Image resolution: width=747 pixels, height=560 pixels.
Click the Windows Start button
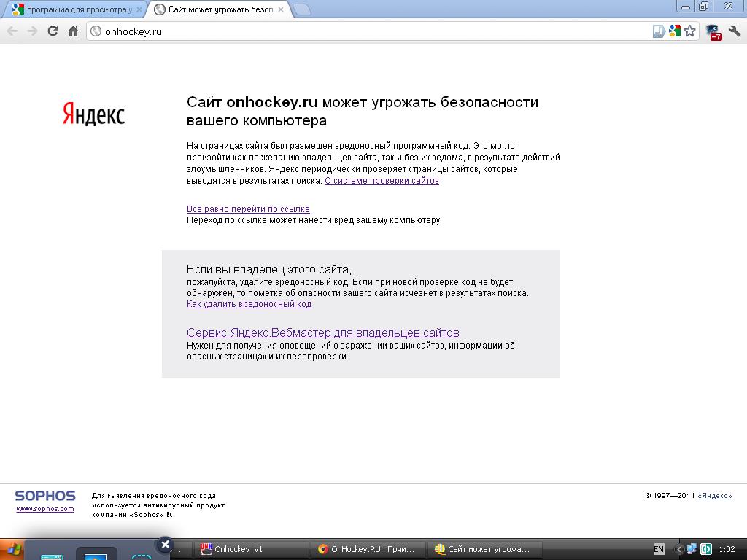pyautogui.click(x=12, y=551)
